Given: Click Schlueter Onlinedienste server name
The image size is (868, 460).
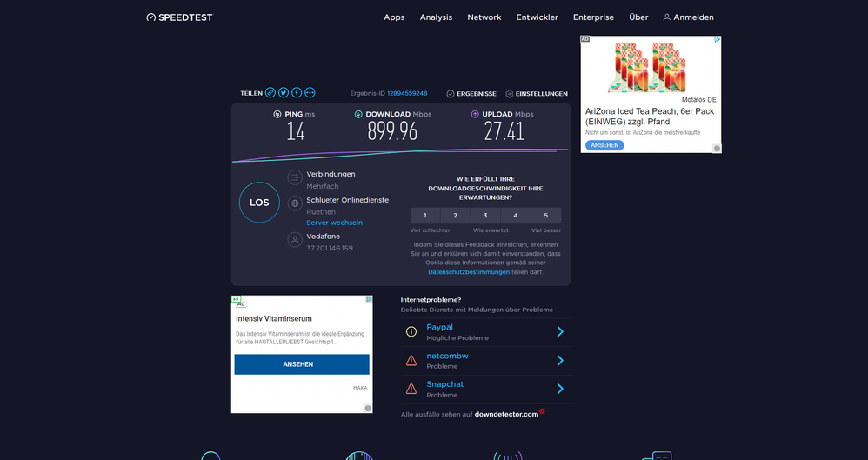Looking at the screenshot, I should pyautogui.click(x=348, y=200).
